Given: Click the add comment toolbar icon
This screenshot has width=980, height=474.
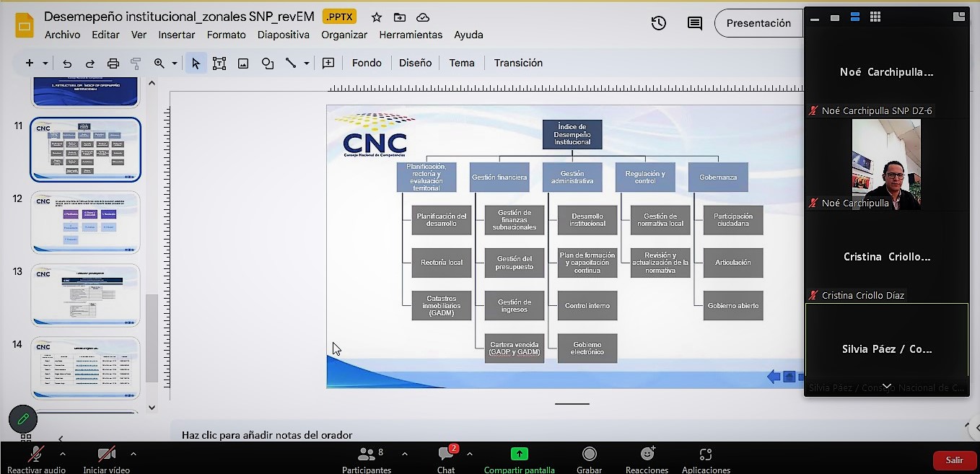Looking at the screenshot, I should tap(328, 63).
